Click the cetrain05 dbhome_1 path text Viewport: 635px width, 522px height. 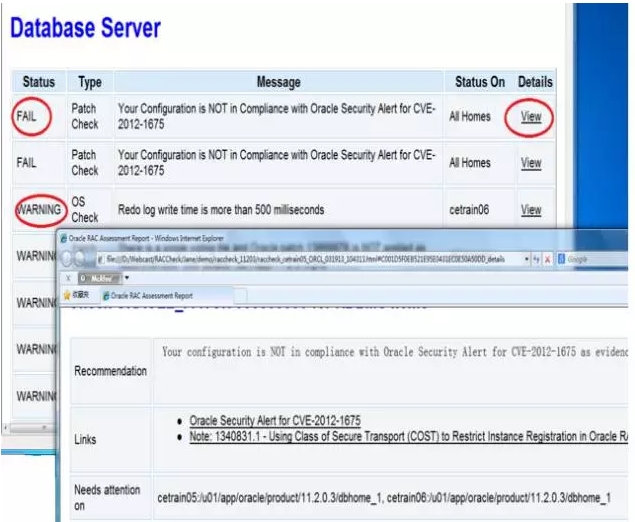coord(268,498)
